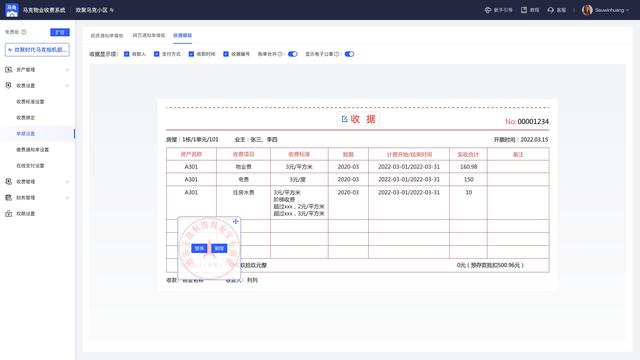Click the 资产管理 sidebar icon
Viewport: 640px width, 360px height.
pos(9,69)
